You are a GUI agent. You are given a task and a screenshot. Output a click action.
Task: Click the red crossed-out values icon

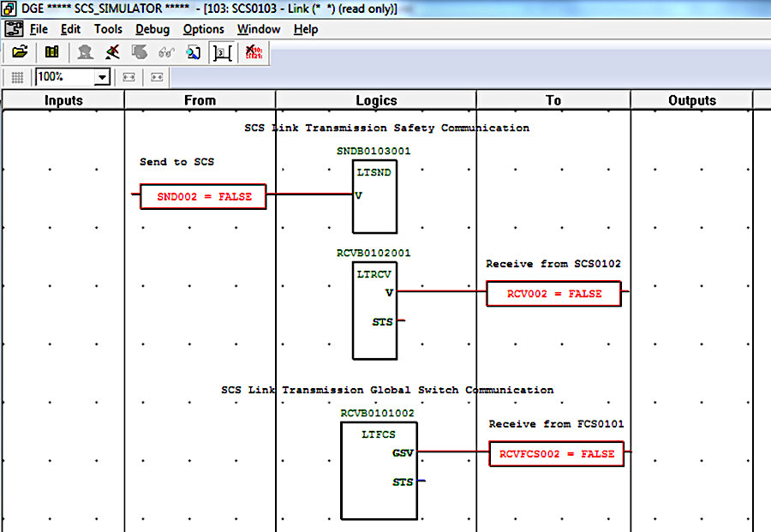[x=254, y=51]
